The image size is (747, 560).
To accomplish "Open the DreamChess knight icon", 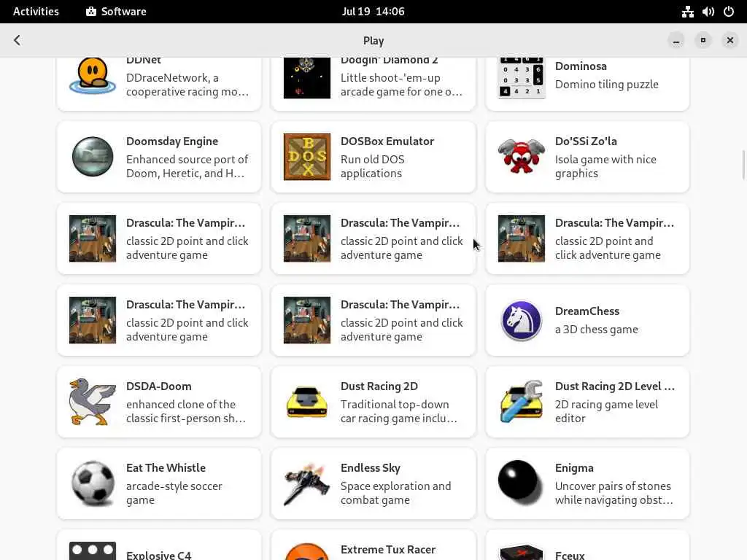I will tap(521, 321).
